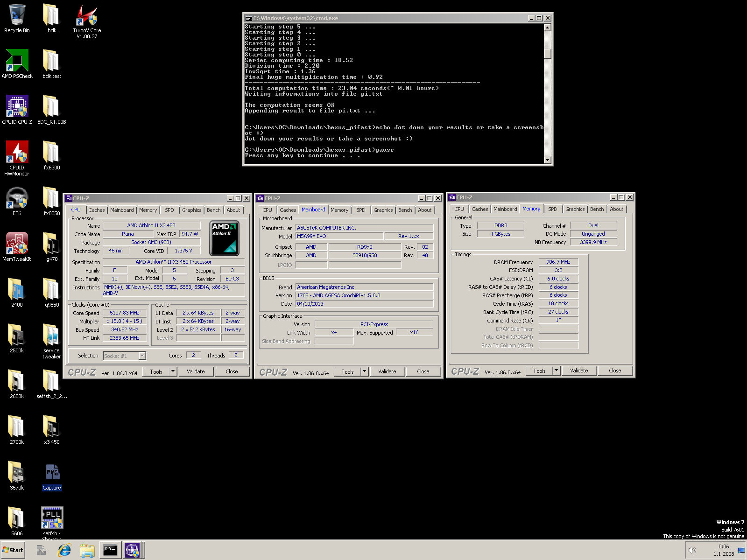Image resolution: width=747 pixels, height=560 pixels.
Task: Click Validate in the Mainboard window
Action: [x=387, y=371]
